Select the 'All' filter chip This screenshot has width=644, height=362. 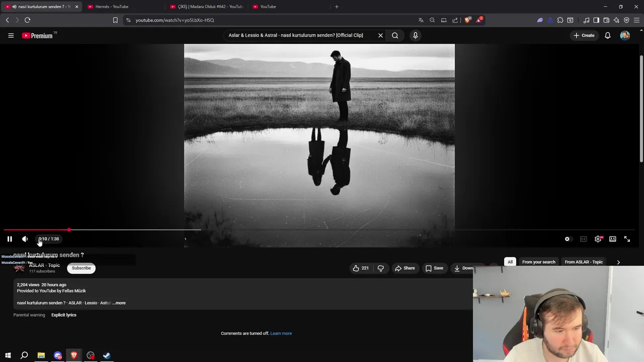(510, 262)
